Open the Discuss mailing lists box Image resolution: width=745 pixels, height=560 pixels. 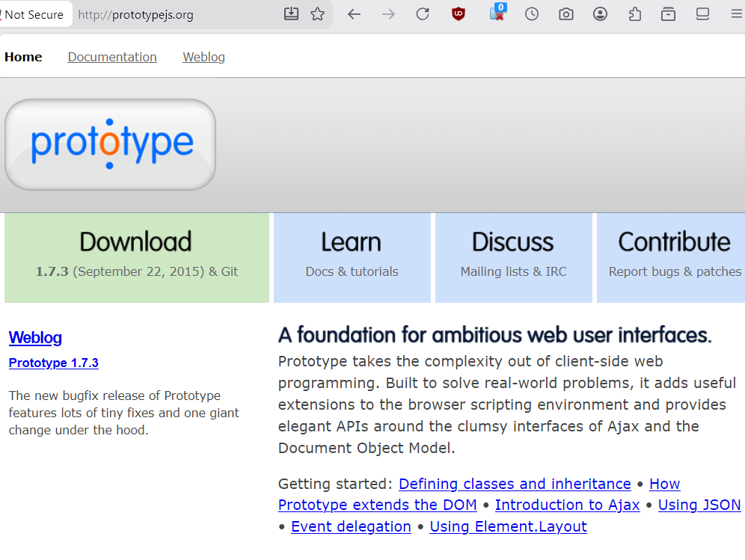coord(514,257)
